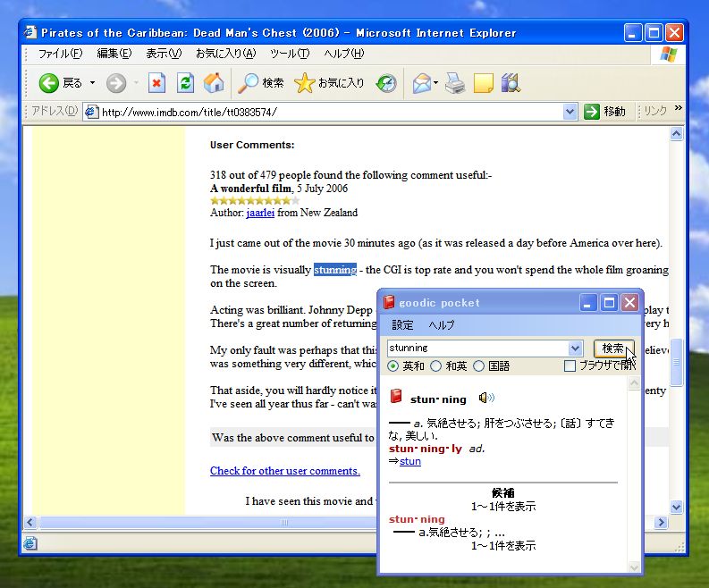Expand the Mail icon dropdown arrow
Image resolution: width=709 pixels, height=588 pixels.
tap(436, 83)
